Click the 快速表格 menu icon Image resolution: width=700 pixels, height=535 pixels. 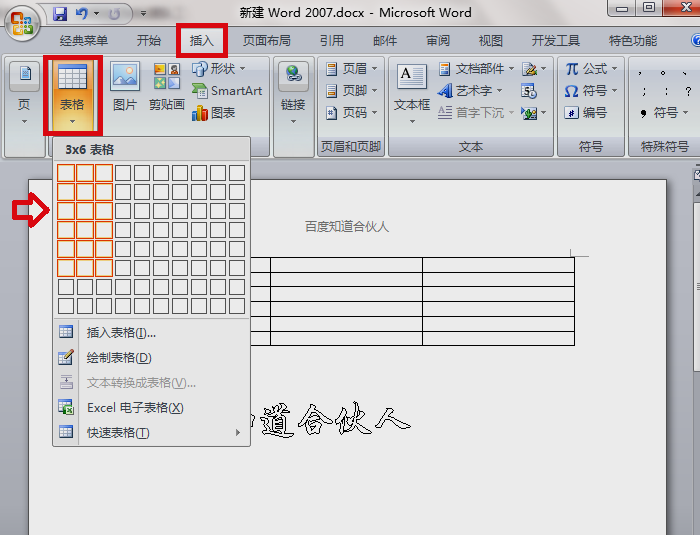66,431
